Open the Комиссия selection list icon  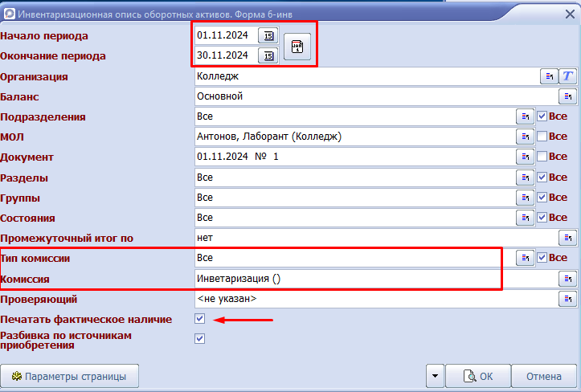pos(567,279)
